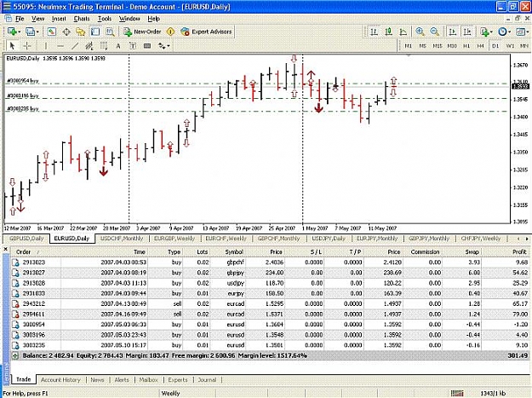Select order 2913027 gbpjpy row
This screenshot has height=398, width=532.
(x=270, y=273)
